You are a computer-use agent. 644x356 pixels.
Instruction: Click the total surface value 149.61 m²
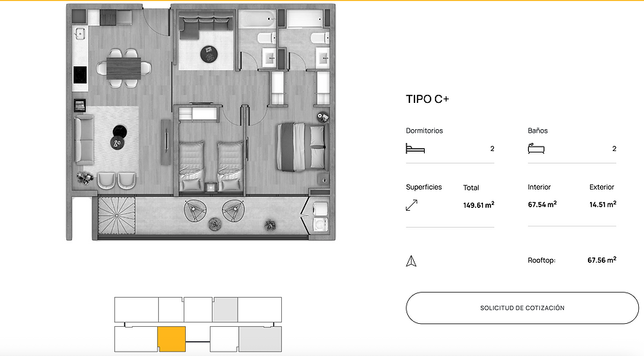[x=479, y=205]
